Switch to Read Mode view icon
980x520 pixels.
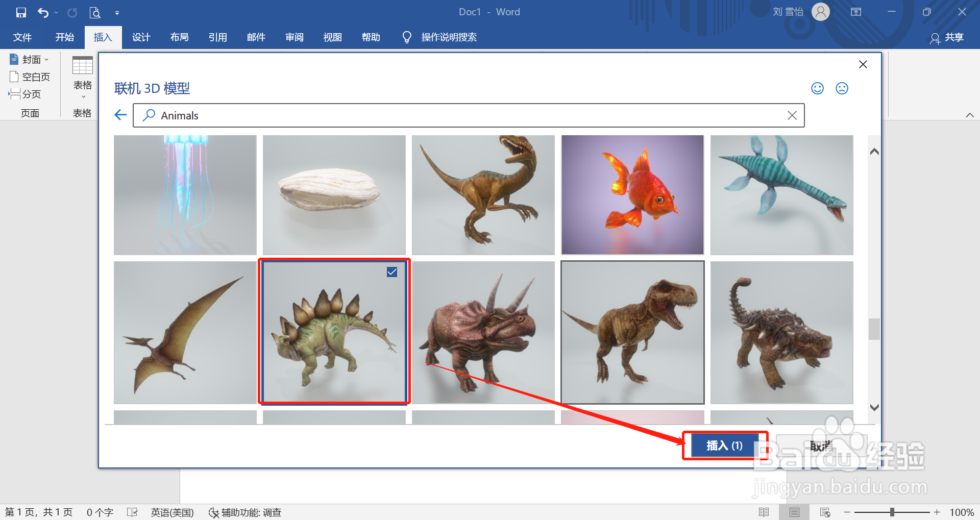[x=764, y=512]
